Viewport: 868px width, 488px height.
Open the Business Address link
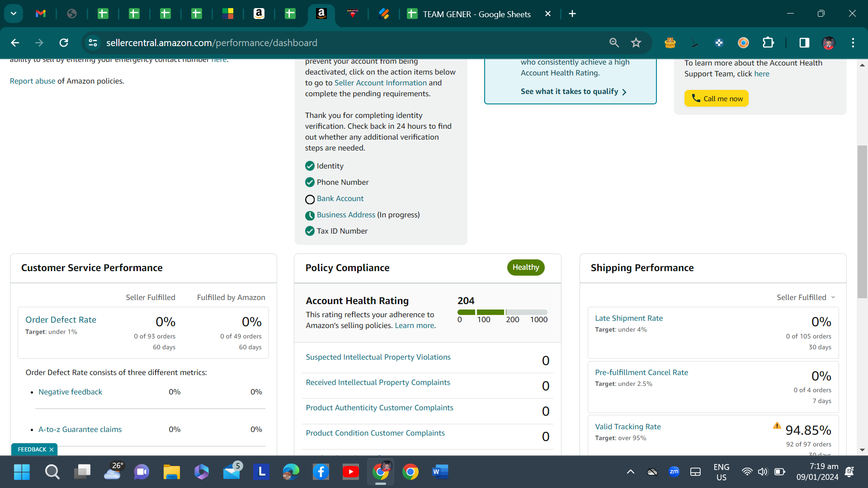[346, 215]
